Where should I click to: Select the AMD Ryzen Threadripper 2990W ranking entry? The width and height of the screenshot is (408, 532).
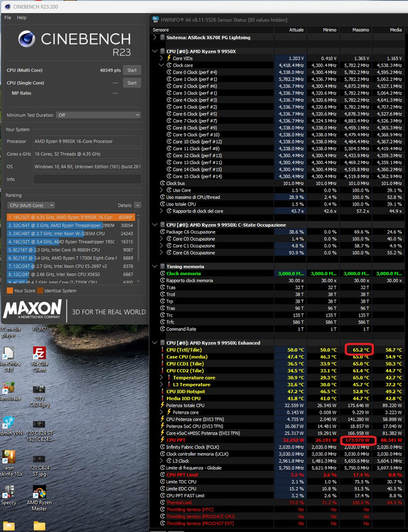tap(71, 225)
